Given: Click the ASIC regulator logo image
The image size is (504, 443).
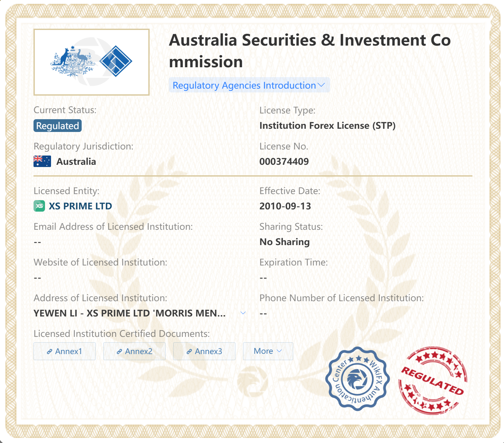Looking at the screenshot, I should (x=92, y=62).
